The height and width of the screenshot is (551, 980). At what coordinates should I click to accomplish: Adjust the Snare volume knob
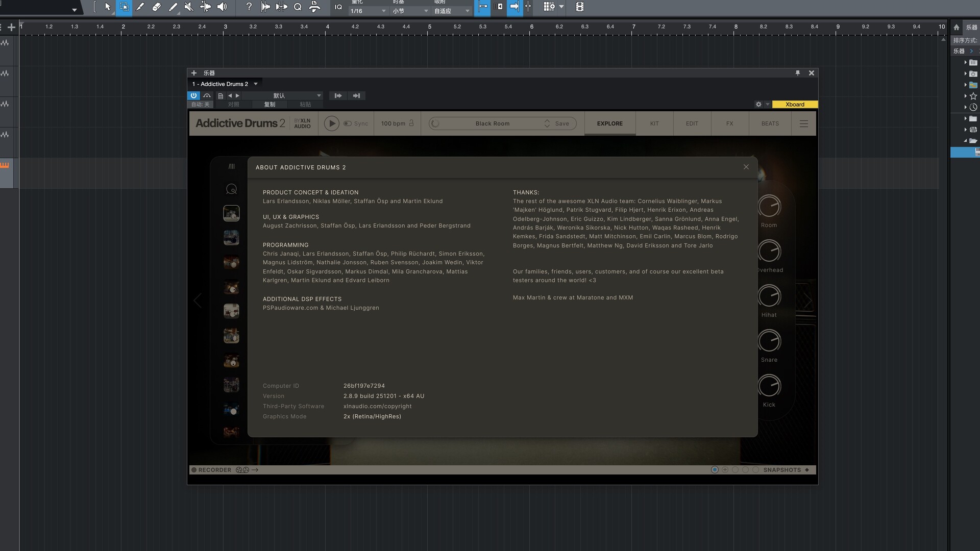point(769,341)
